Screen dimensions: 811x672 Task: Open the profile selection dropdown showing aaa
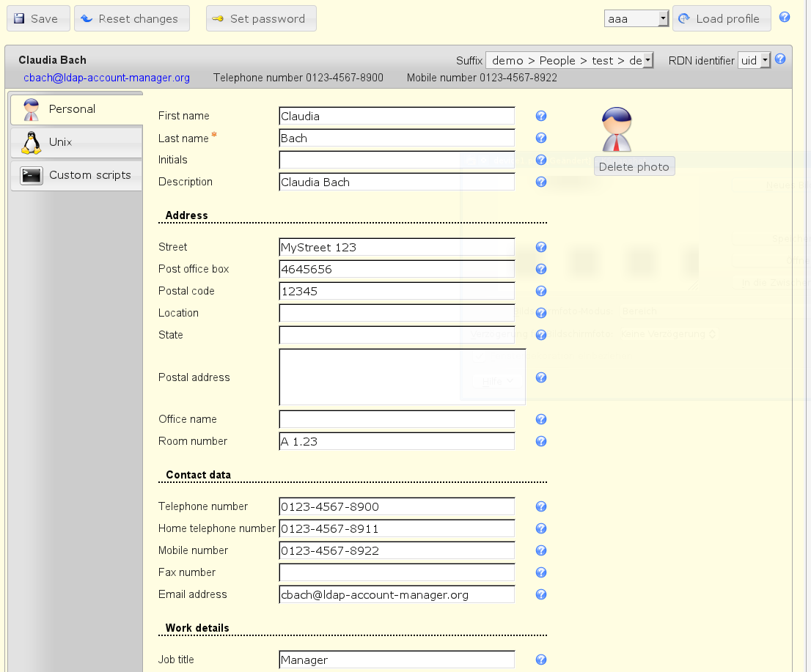636,18
